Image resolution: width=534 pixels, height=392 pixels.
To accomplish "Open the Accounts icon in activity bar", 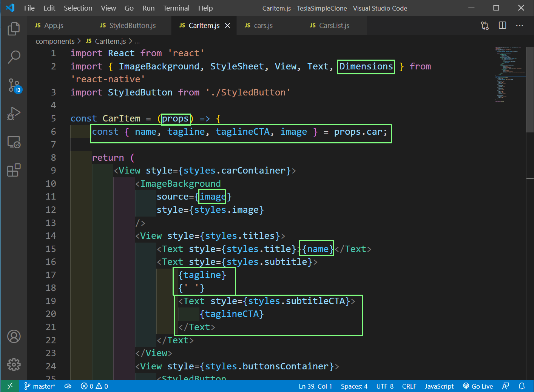I will (x=14, y=336).
